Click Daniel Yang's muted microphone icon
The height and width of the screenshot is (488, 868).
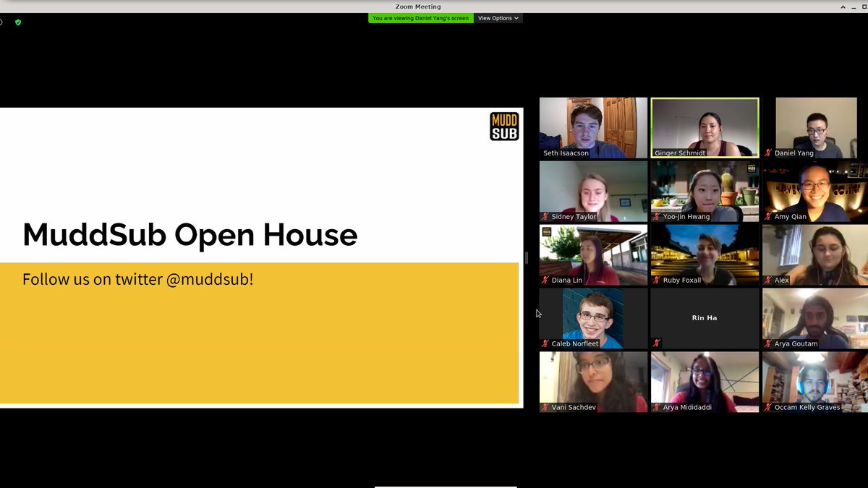tap(768, 153)
